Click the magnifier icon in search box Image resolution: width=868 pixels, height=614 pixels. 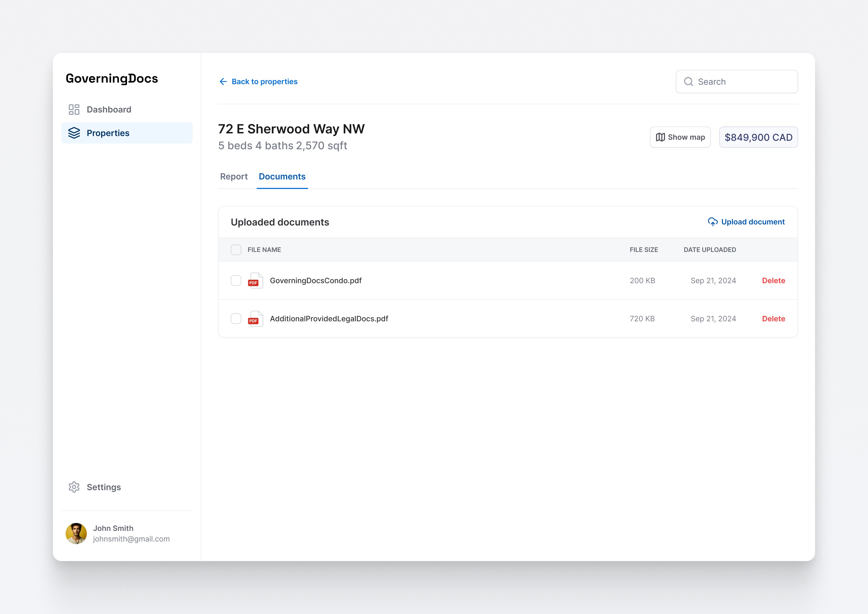(688, 82)
